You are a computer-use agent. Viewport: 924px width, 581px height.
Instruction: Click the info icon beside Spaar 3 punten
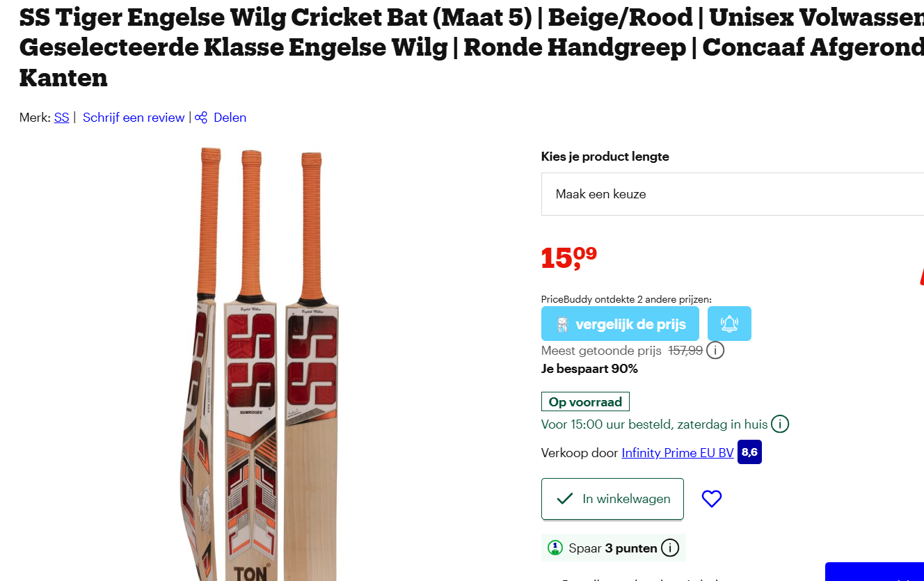tap(670, 548)
